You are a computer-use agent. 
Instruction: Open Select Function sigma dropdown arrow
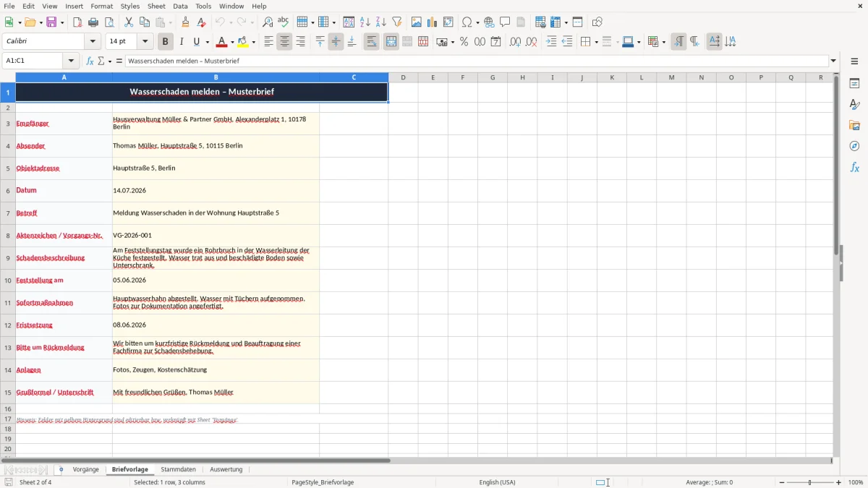tap(110, 61)
